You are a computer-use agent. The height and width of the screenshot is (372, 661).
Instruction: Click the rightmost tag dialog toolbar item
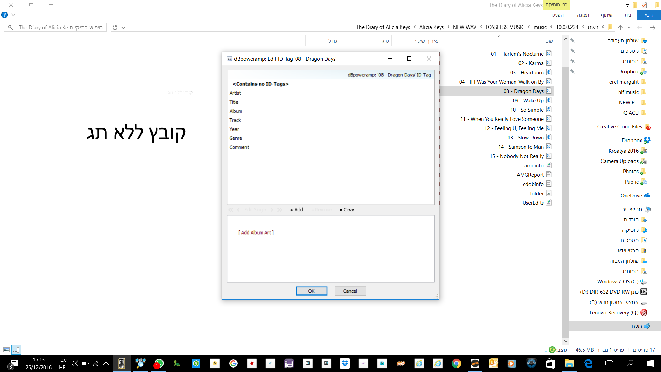[x=347, y=210]
